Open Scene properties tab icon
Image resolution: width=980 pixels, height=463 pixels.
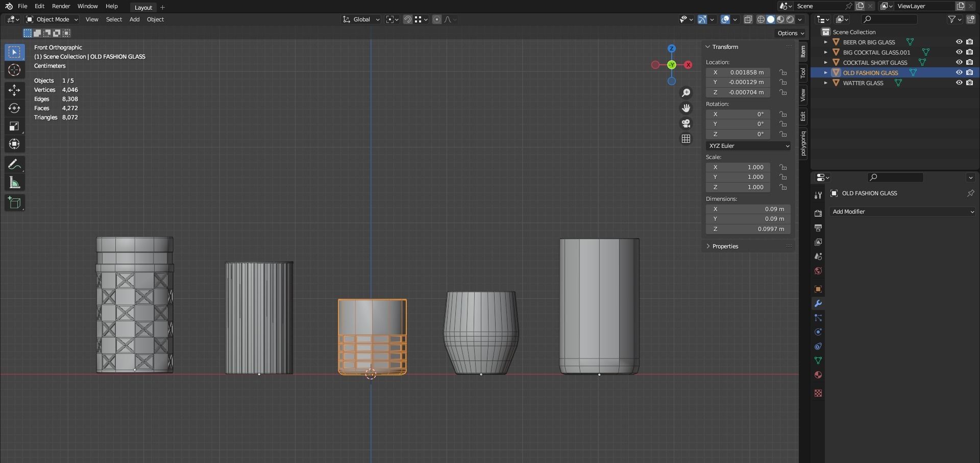coord(818,256)
